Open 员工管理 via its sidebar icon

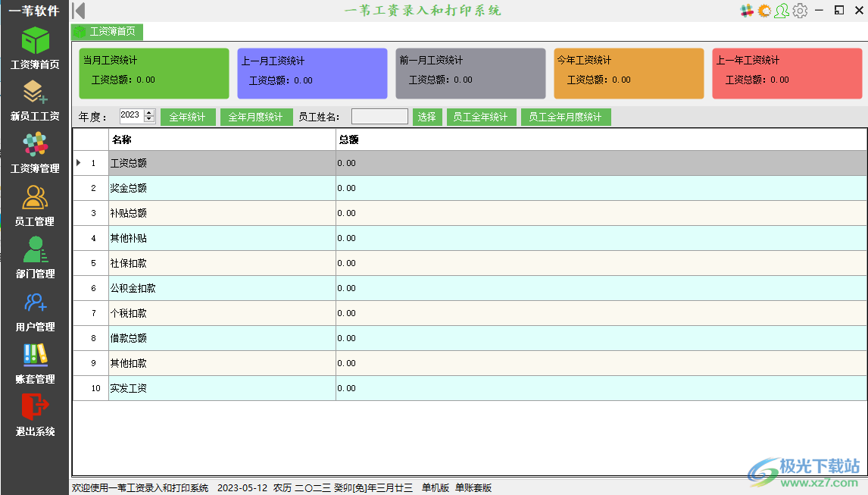[x=34, y=203]
